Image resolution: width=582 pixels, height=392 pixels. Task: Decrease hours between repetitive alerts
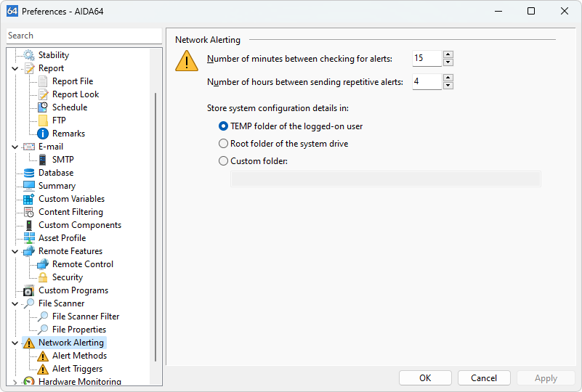pyautogui.click(x=448, y=86)
